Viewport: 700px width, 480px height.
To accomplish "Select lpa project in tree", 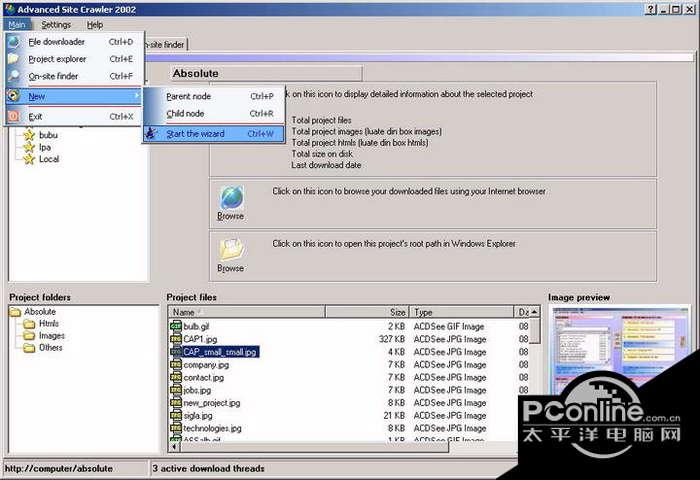I will 45,147.
